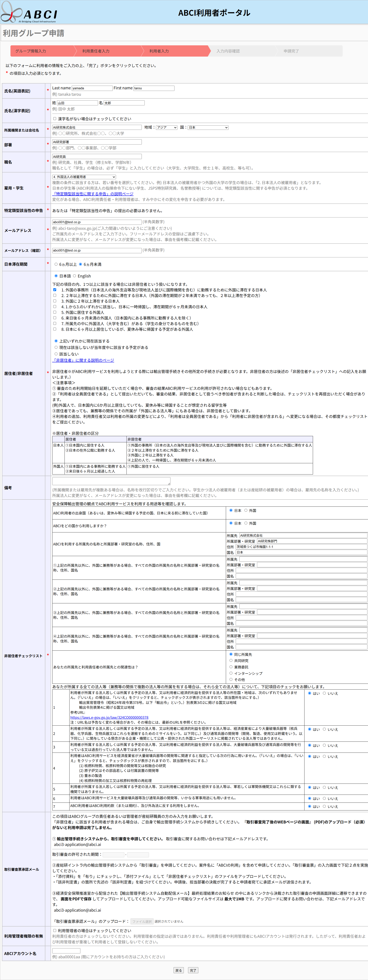
Task: Check the 漢字名がない場合 checkbox
Action: [55, 119]
